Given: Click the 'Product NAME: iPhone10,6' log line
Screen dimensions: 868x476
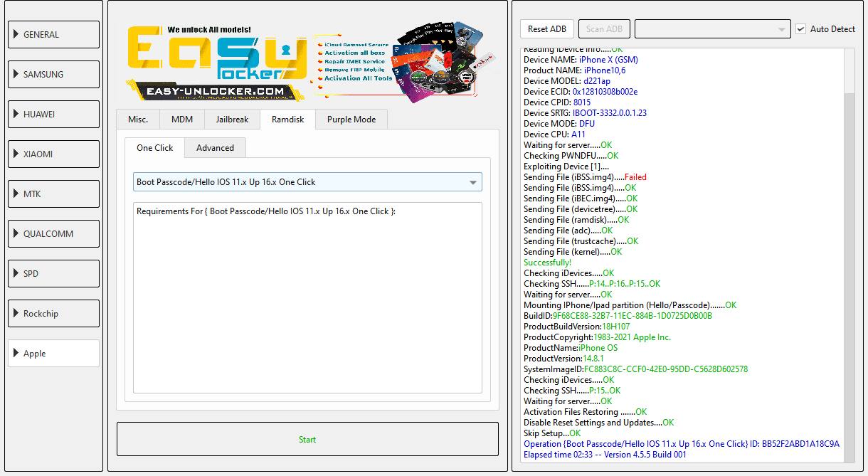Looking at the screenshot, I should coord(575,70).
